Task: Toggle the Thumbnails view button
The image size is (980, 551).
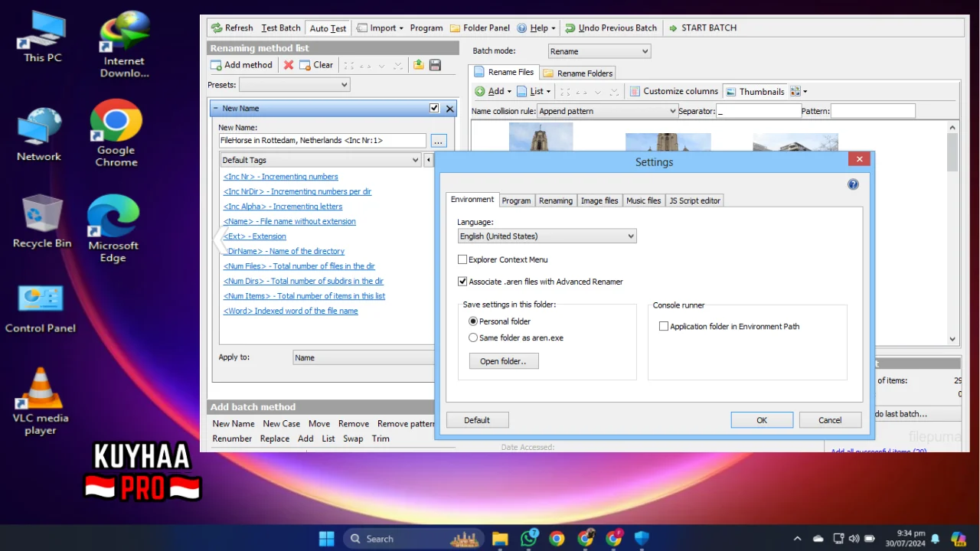Action: [x=755, y=91]
